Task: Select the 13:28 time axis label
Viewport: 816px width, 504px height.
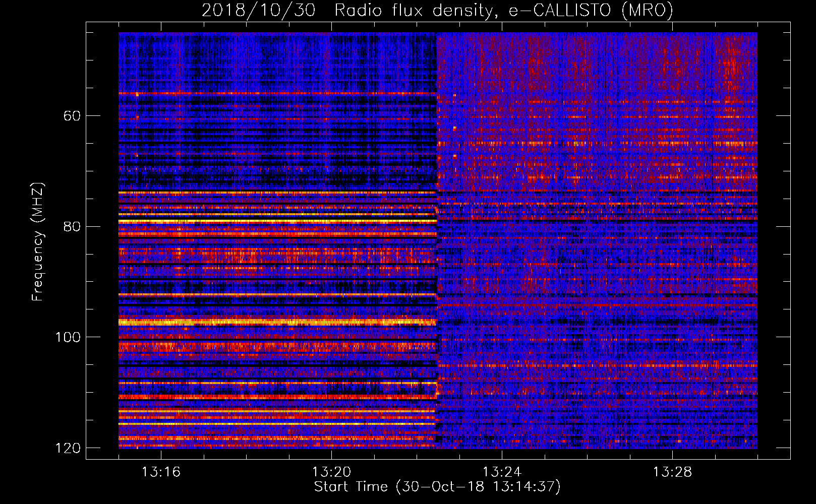Action: tap(672, 472)
